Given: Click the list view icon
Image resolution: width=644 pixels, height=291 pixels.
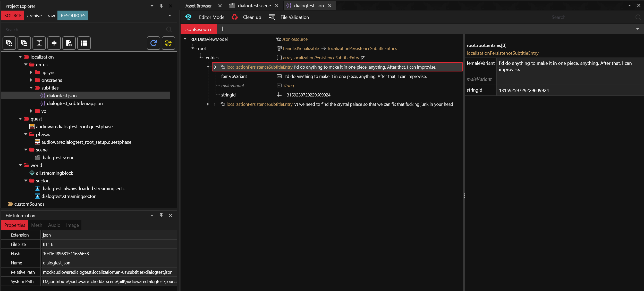Looking at the screenshot, I should (x=84, y=43).
